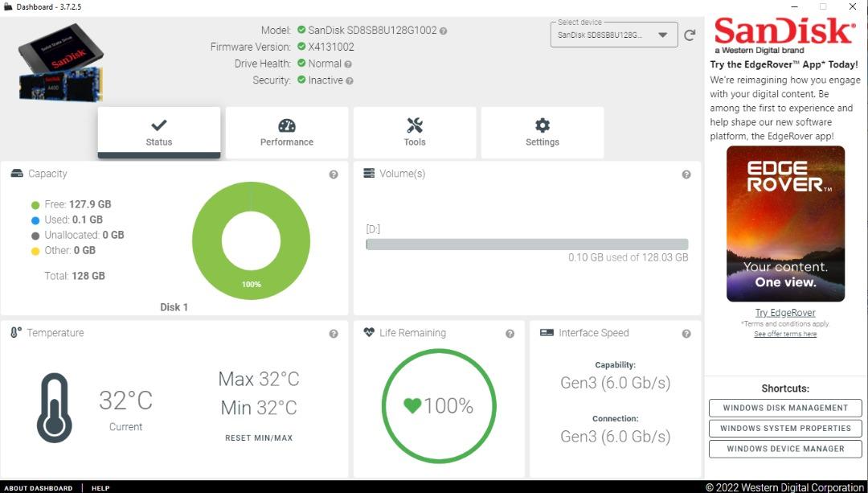Click the large thermometer graphic

point(55,408)
